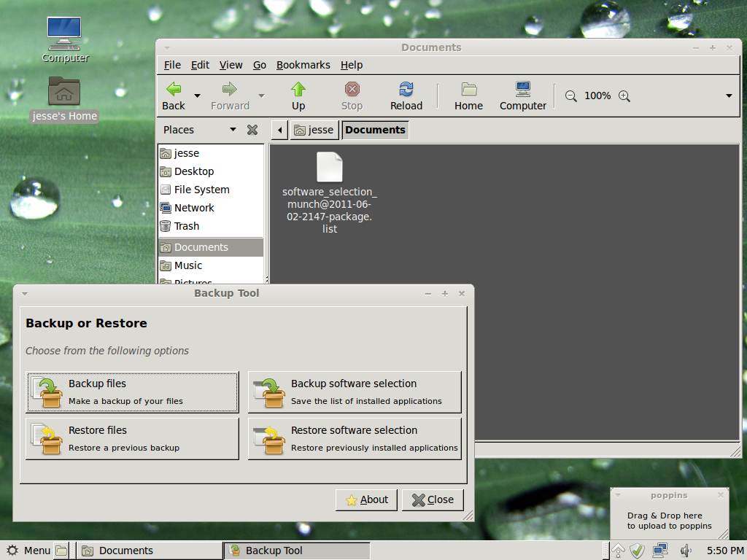Open the poppins widget menu arrow

[618, 495]
